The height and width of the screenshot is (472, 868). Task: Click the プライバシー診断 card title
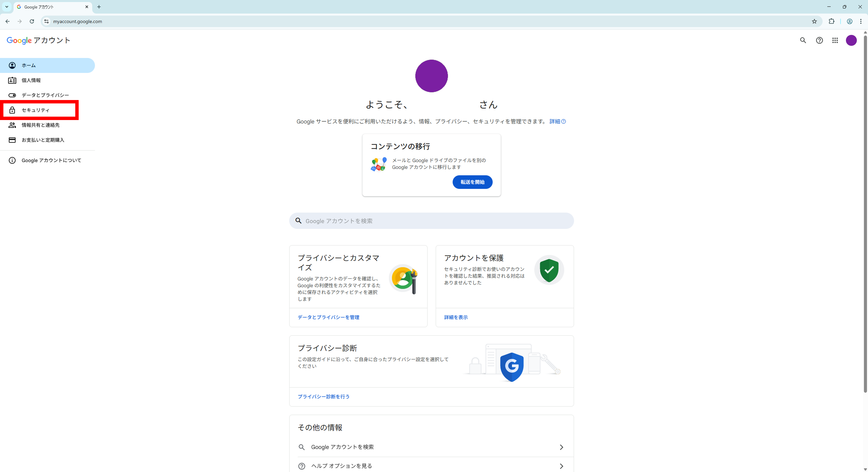[327, 348]
